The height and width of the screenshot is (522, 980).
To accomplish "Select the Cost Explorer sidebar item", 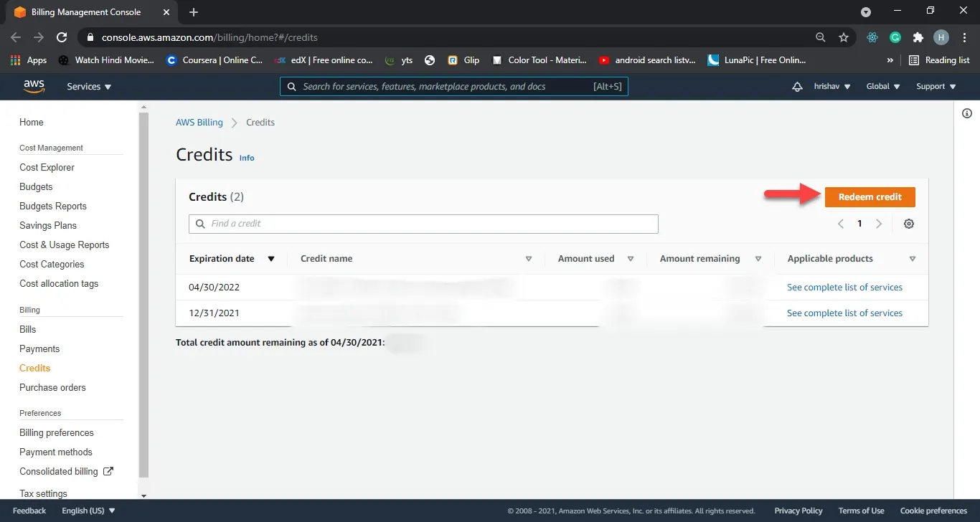I will (x=47, y=167).
